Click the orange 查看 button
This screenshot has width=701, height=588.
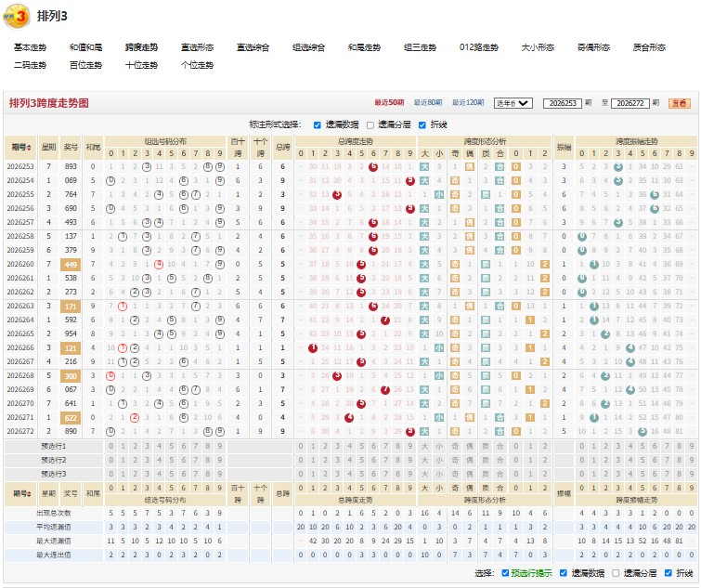coord(680,103)
